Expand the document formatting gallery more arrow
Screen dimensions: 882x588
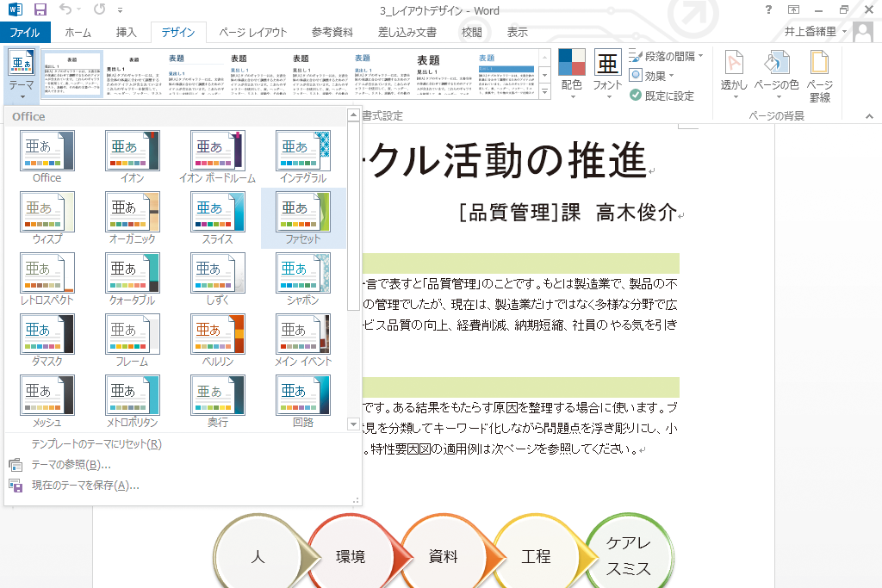(x=544, y=91)
